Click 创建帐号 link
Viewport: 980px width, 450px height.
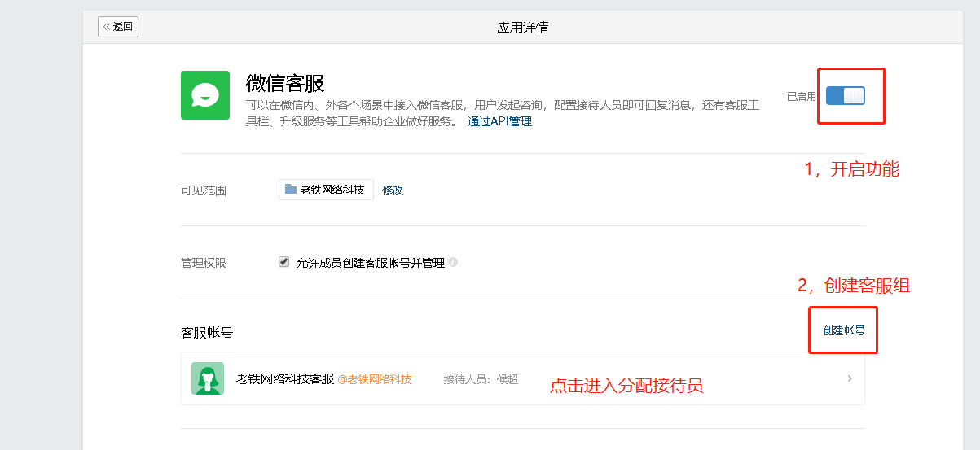[x=843, y=330]
